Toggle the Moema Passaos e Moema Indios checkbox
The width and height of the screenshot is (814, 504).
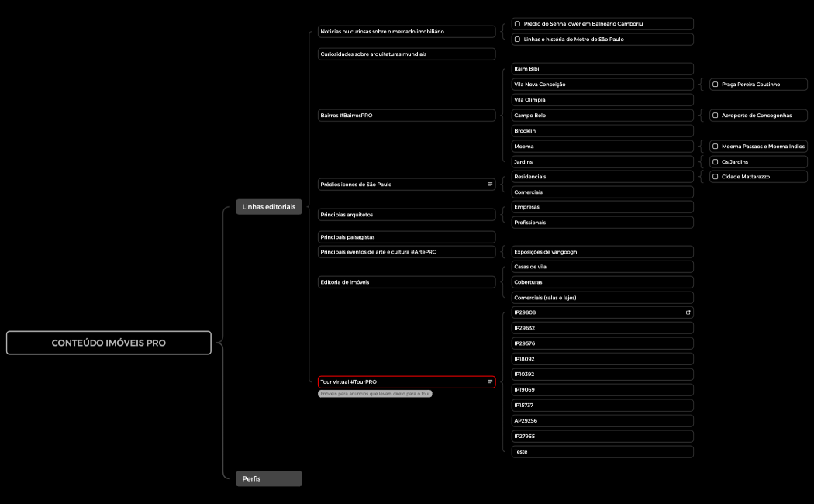715,147
